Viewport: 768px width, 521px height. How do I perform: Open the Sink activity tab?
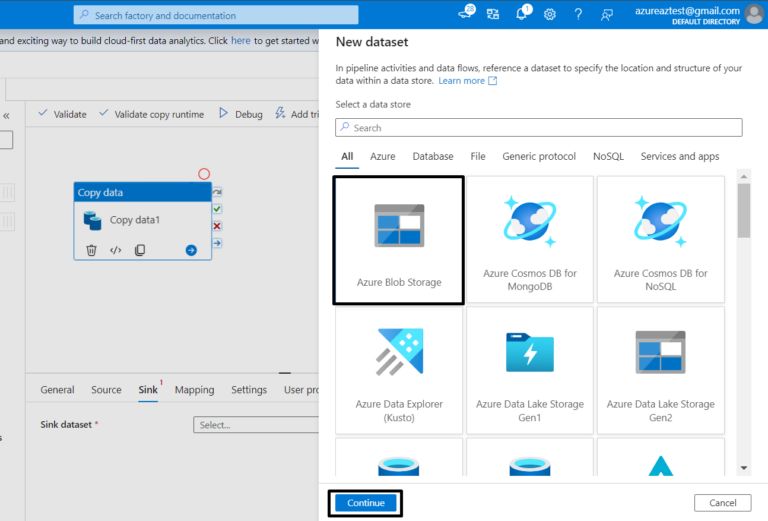point(148,390)
